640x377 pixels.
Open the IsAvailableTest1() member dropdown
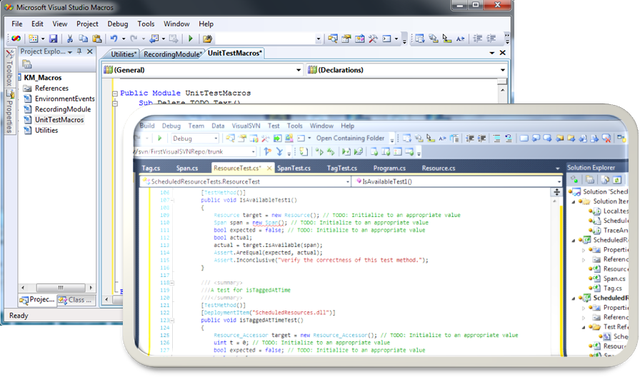coord(559,182)
